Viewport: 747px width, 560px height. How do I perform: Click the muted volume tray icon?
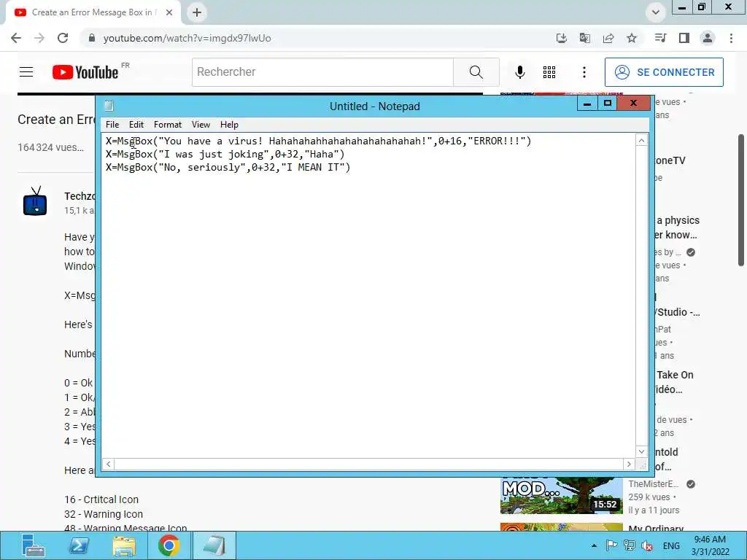647,545
